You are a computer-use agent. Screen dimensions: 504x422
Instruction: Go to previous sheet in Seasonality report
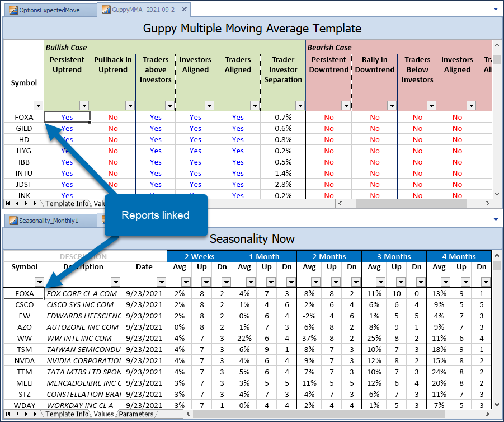[17, 414]
